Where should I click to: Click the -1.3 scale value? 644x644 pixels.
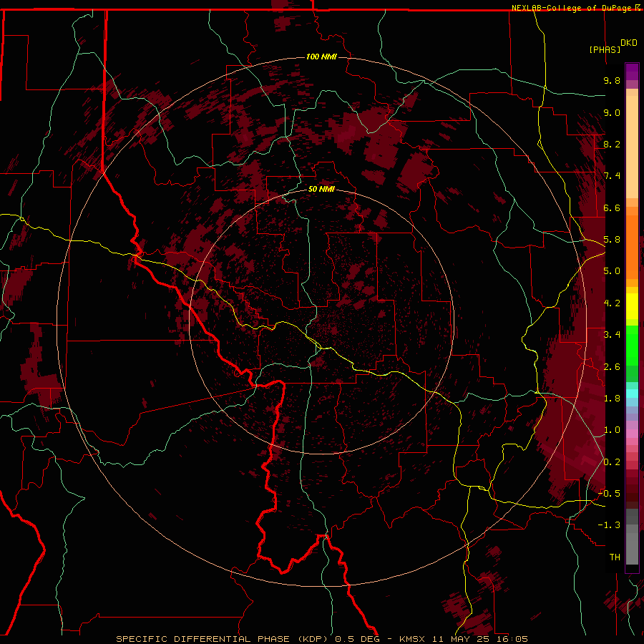click(609, 525)
